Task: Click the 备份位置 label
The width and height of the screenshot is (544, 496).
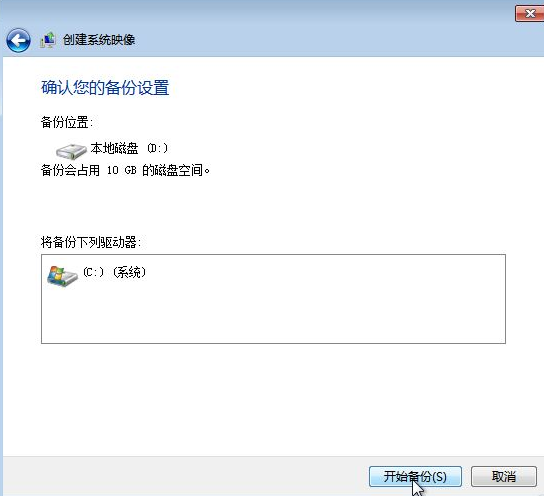Action: (67, 122)
